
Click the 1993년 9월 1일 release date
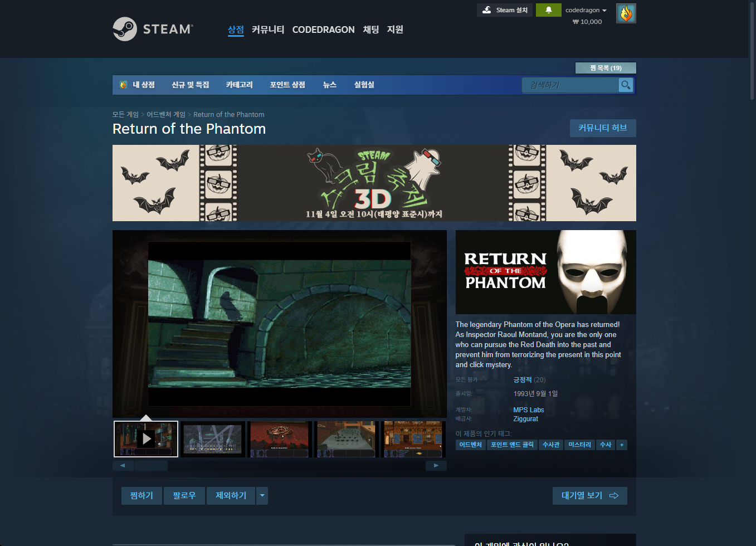tap(535, 394)
